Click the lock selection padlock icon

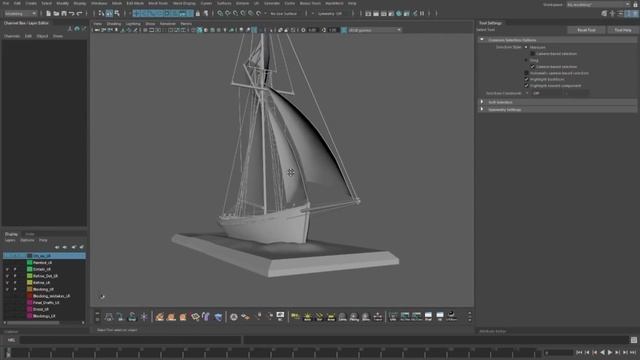pyautogui.click(x=198, y=13)
